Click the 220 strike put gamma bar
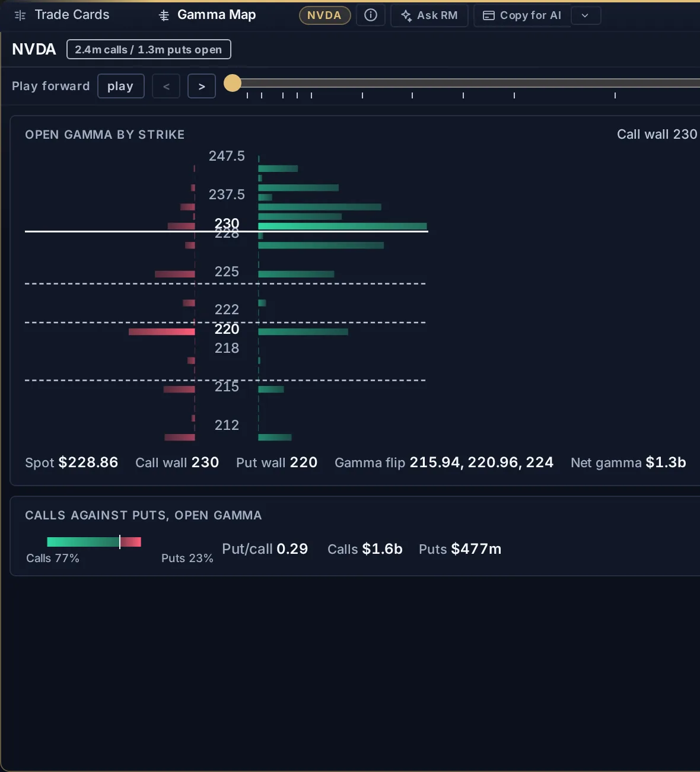 [161, 331]
